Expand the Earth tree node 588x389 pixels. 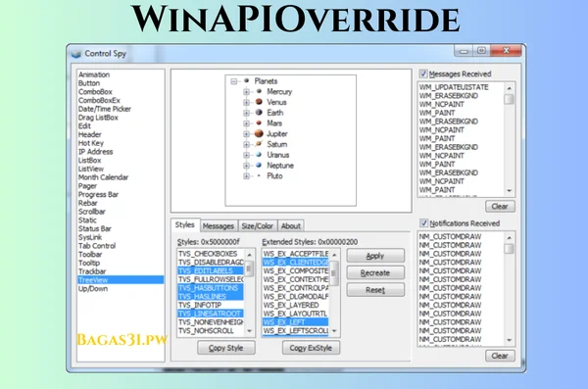(x=246, y=113)
